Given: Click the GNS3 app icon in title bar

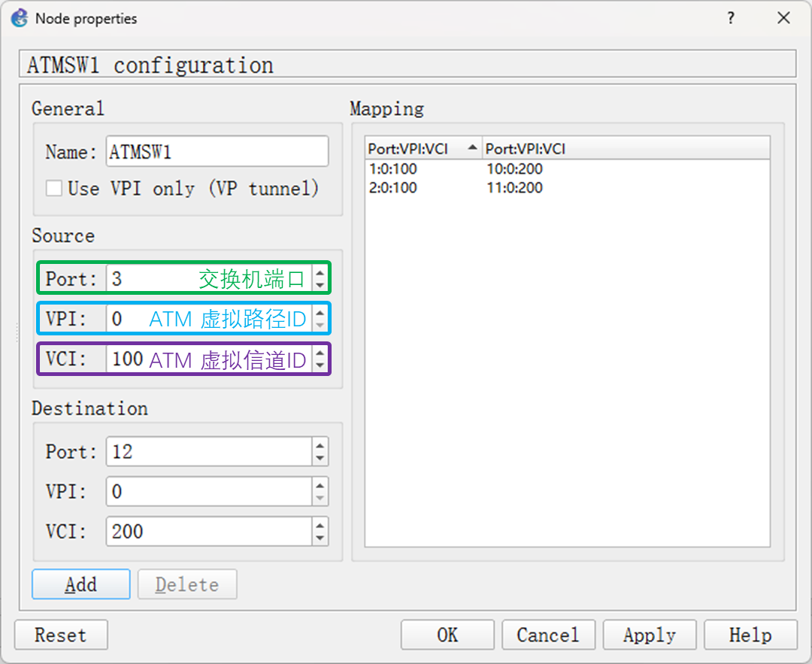Looking at the screenshot, I should tap(19, 18).
